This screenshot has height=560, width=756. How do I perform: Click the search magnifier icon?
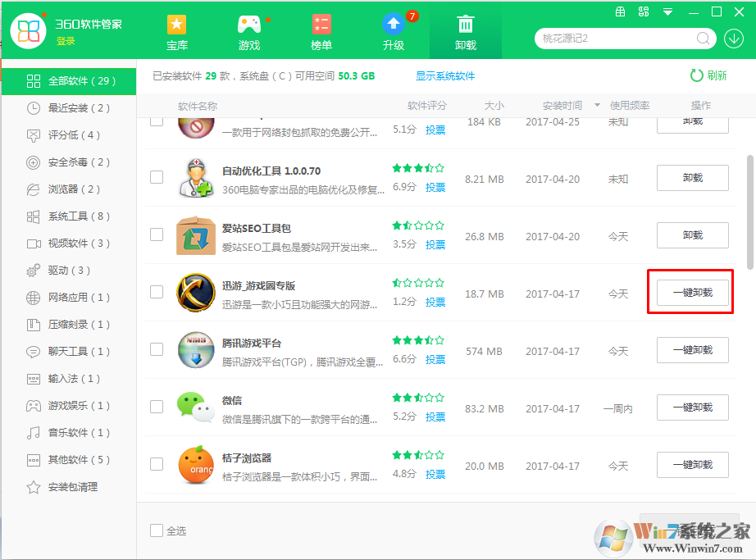(x=703, y=38)
